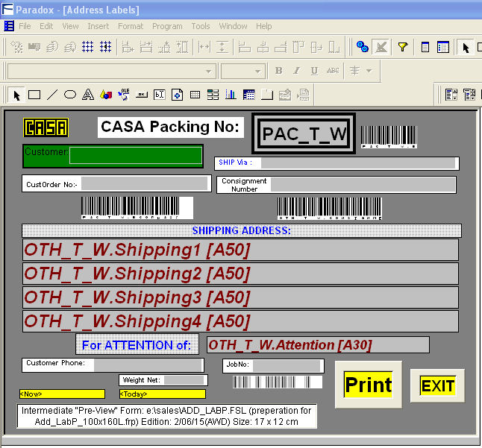Open the Data Model with blue gears icon

pyautogui.click(x=363, y=47)
